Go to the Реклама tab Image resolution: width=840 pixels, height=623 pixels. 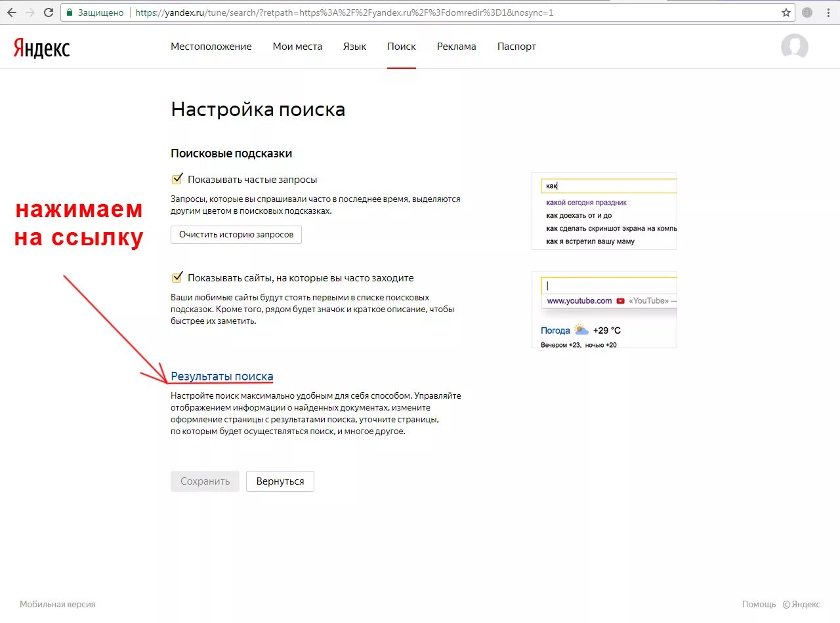tap(457, 47)
